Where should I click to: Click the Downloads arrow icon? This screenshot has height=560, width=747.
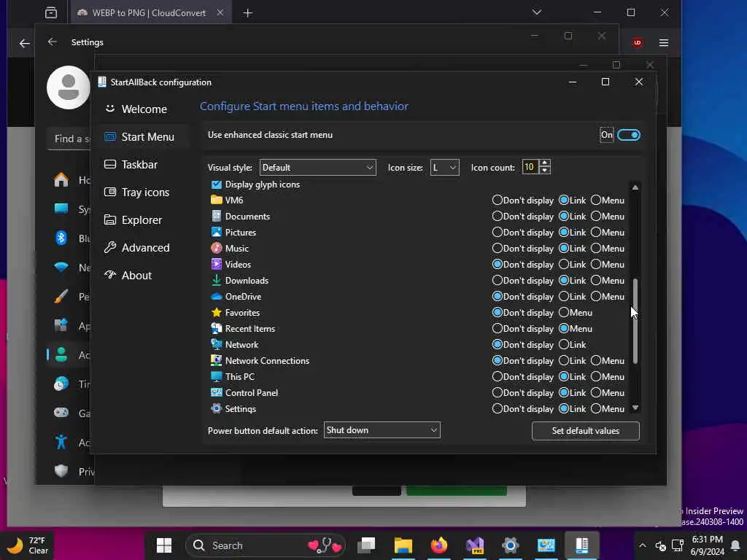pos(216,280)
